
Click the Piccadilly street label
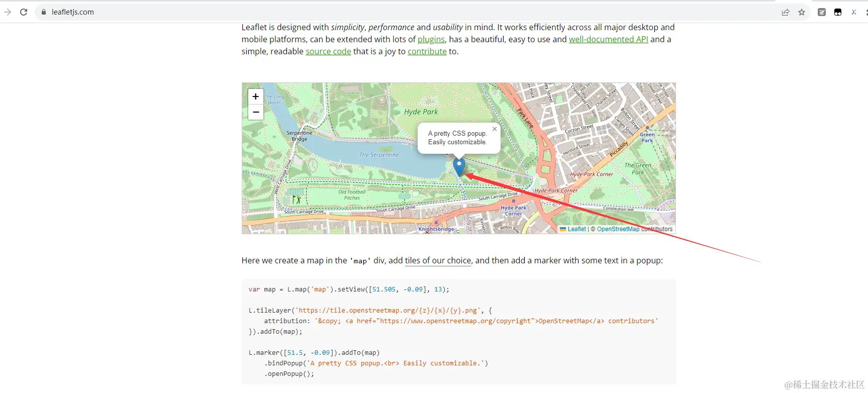(x=619, y=149)
